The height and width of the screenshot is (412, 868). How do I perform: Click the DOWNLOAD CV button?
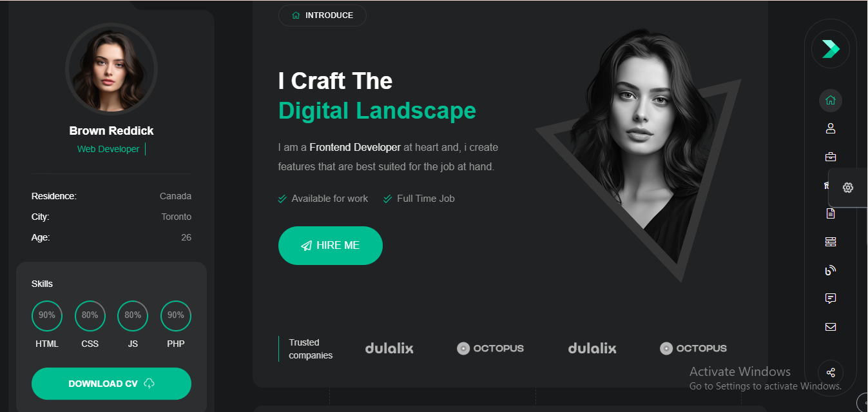point(111,384)
